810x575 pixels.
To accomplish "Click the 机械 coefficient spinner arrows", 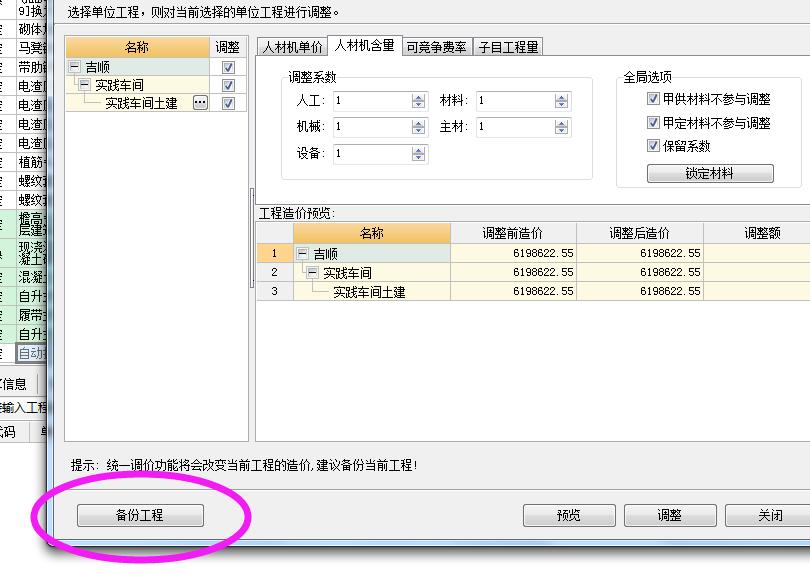I will click(x=418, y=127).
